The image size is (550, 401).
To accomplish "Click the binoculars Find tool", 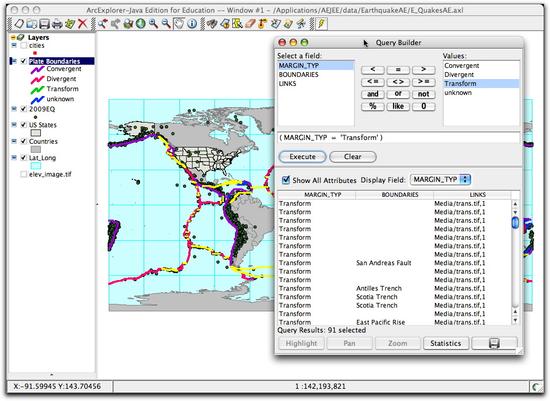I will [212, 24].
